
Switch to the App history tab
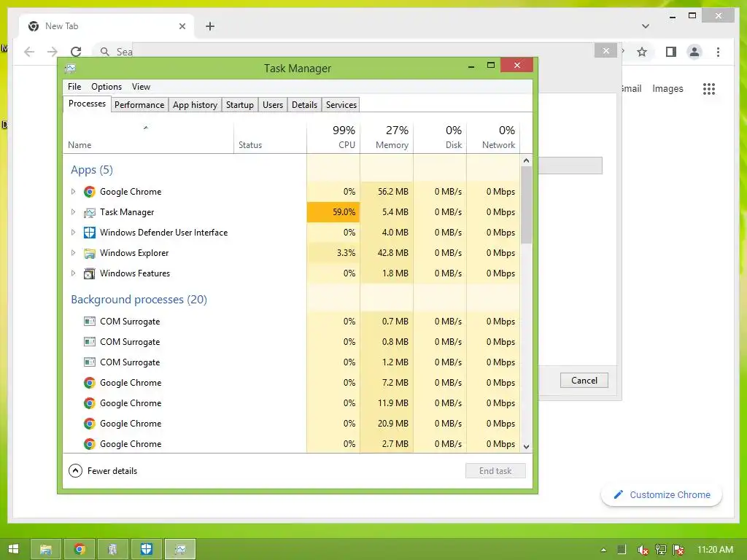(195, 105)
